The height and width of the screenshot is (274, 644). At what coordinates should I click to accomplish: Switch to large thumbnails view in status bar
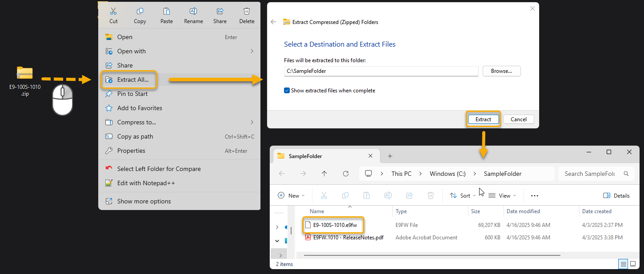(633, 264)
